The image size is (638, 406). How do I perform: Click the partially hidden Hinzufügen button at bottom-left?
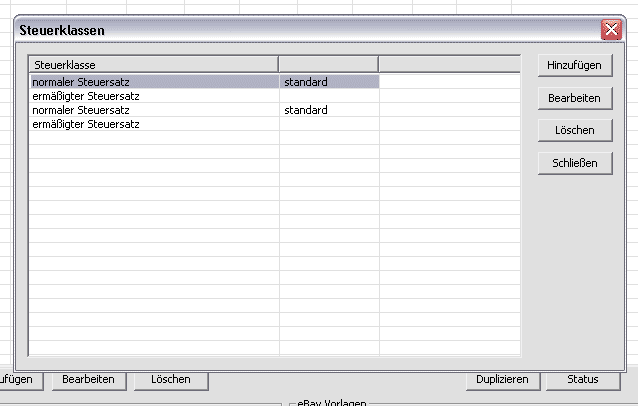[20, 380]
